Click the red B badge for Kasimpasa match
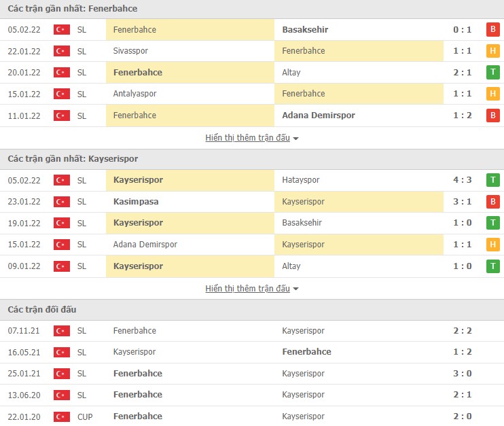The height and width of the screenshot is (426, 504). [x=492, y=202]
